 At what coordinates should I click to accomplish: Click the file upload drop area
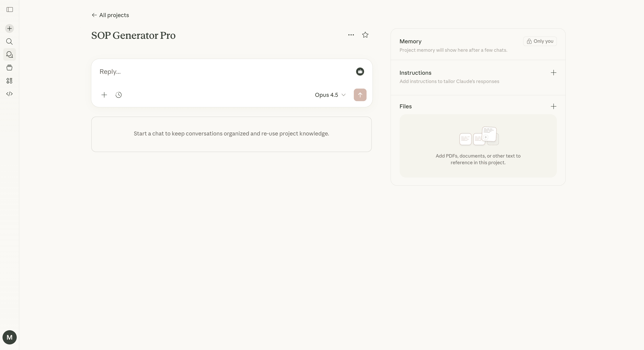478,146
